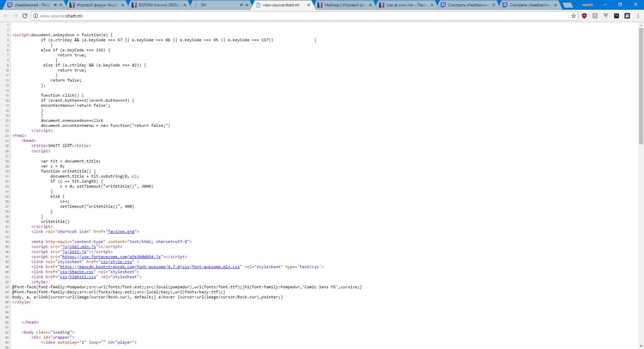Bookmark this page with the star icon
Viewport: 644px width, 349px height.
tap(573, 16)
